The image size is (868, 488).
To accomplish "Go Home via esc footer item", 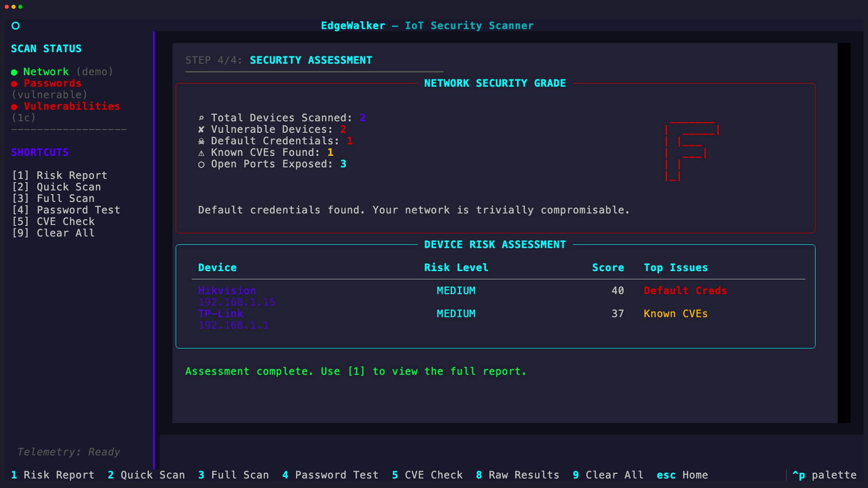I will [682, 475].
